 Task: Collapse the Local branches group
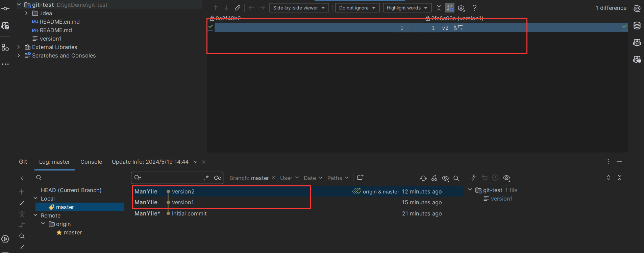[x=35, y=198]
